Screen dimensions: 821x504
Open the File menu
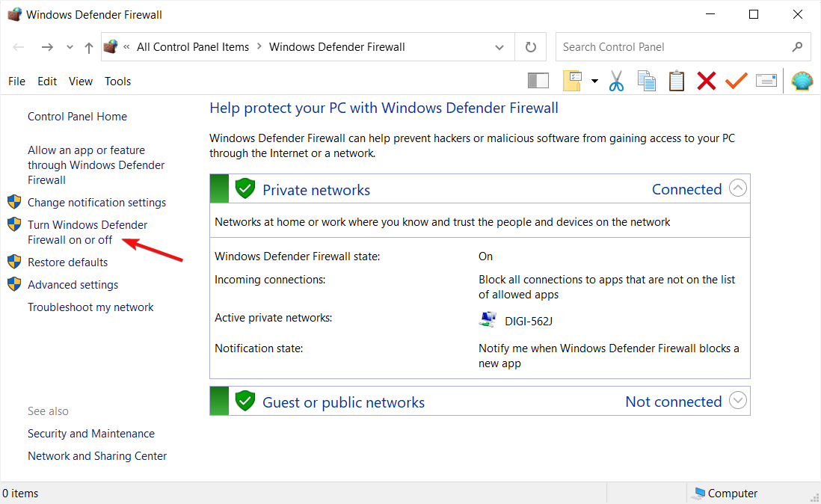point(16,81)
